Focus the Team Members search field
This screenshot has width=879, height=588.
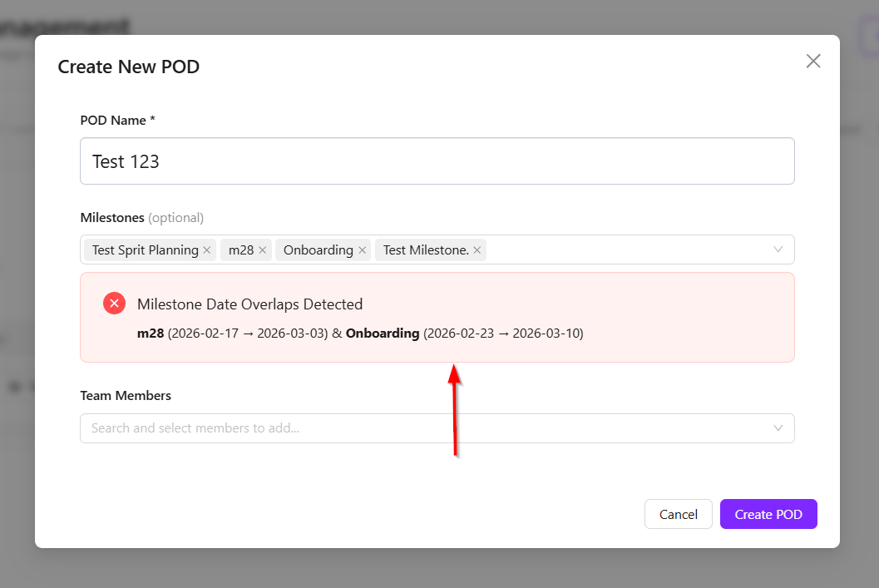pyautogui.click(x=416, y=428)
